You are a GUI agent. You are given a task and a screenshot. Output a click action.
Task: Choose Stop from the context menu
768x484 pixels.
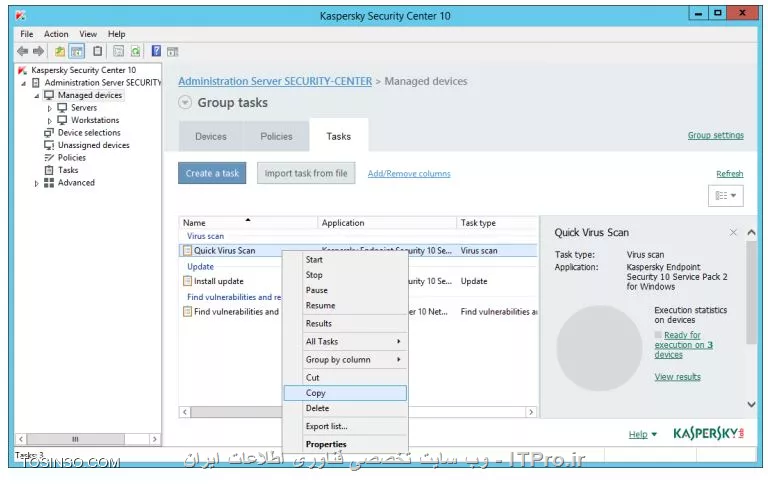pyautogui.click(x=345, y=275)
